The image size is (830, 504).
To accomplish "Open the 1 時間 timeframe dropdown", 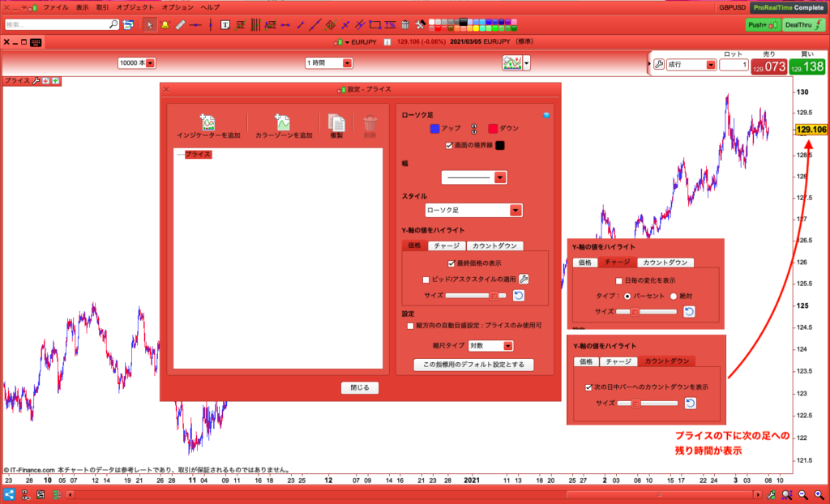I will [x=329, y=63].
